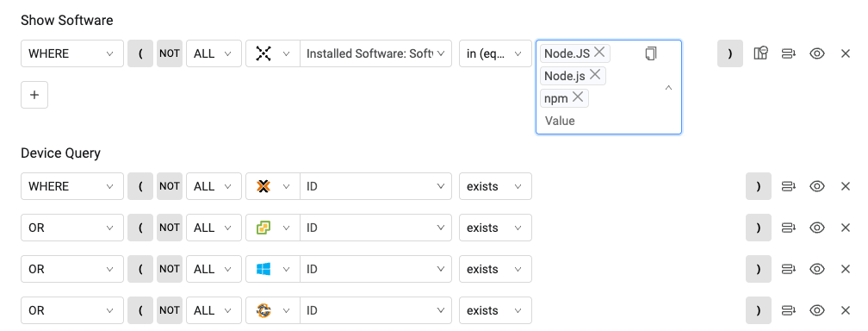Toggle opening bracket in Device Query WHERE row

pos(140,186)
